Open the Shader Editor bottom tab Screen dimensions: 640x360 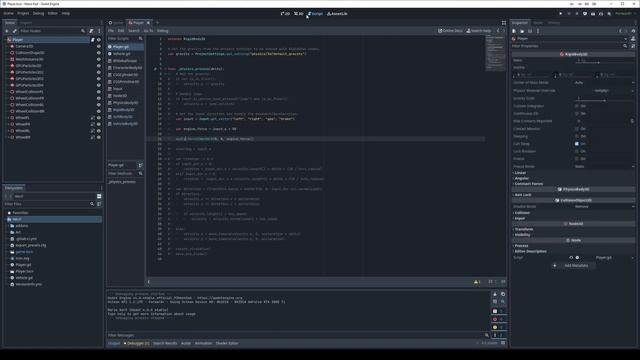[x=227, y=343]
